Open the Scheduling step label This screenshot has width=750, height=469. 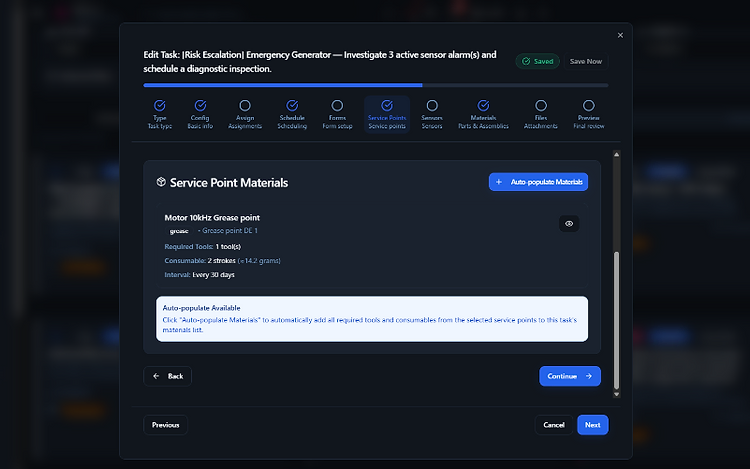pos(292,126)
